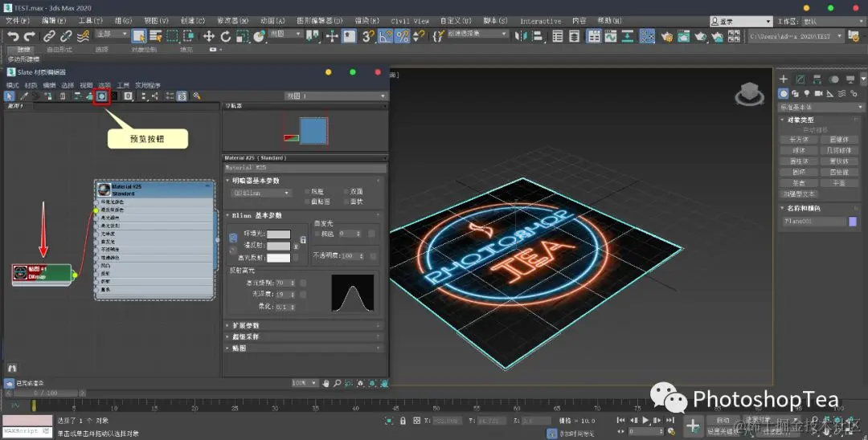Open Select by Name list icon

click(155, 36)
